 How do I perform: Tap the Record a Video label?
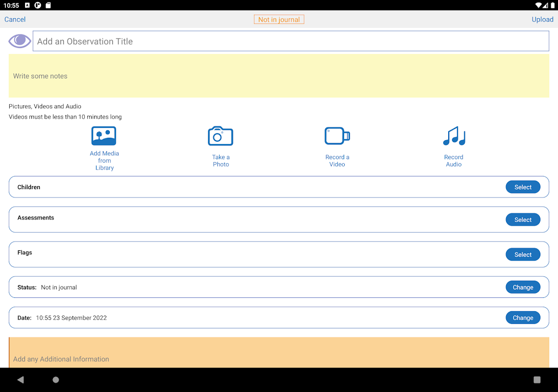point(337,161)
